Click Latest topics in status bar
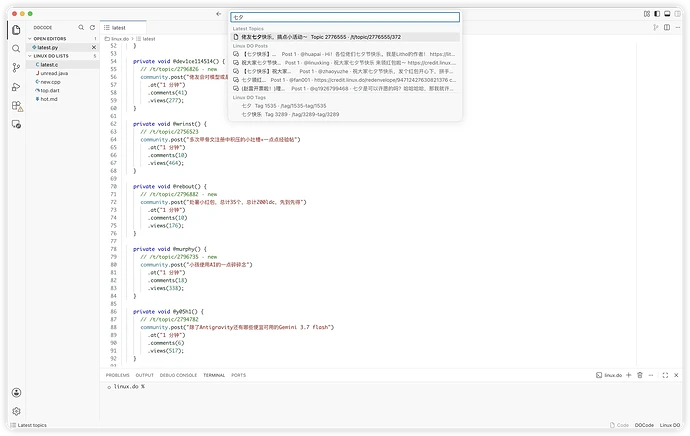Image resolution: width=690 pixels, height=436 pixels. [x=29, y=425]
